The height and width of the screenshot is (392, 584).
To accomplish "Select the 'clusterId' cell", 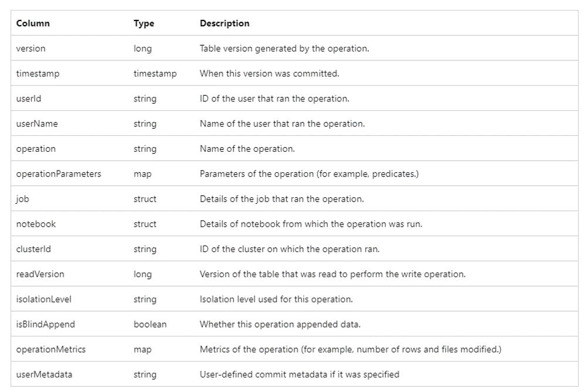I will (33, 249).
